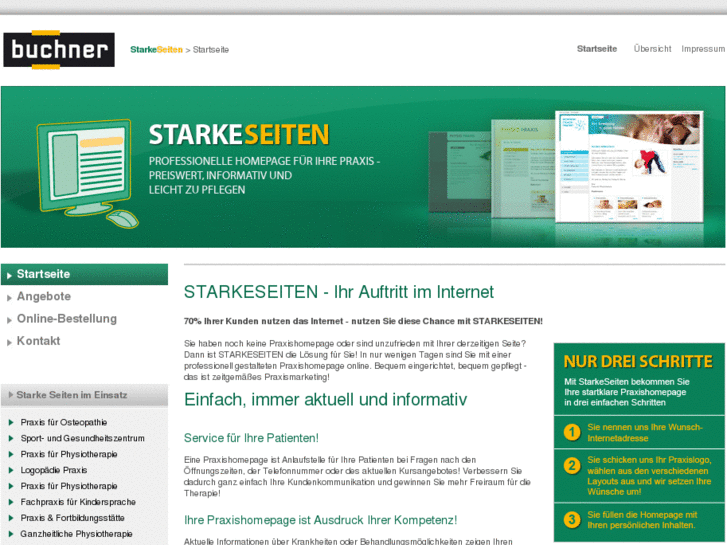Click the front website preview thumbnail in the banner

pyautogui.click(x=629, y=167)
